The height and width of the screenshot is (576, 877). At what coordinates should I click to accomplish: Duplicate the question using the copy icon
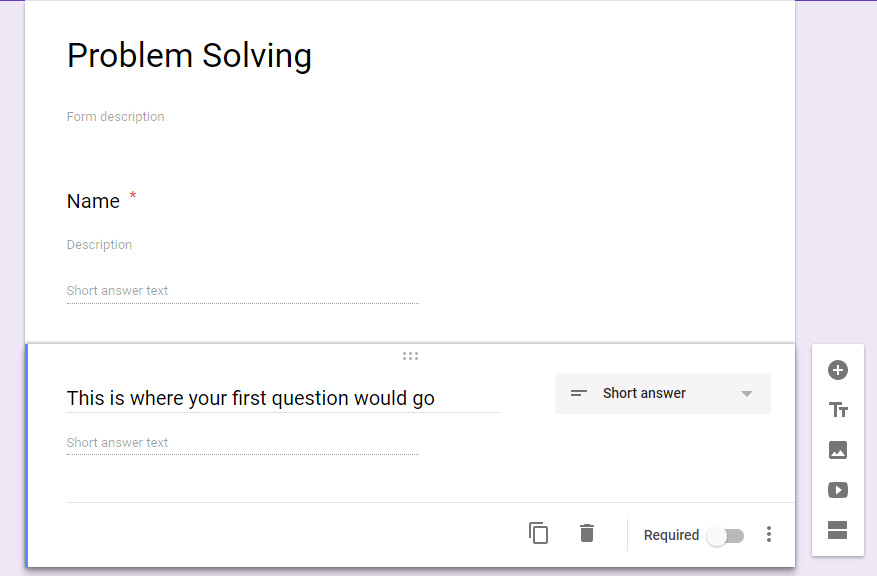point(539,533)
